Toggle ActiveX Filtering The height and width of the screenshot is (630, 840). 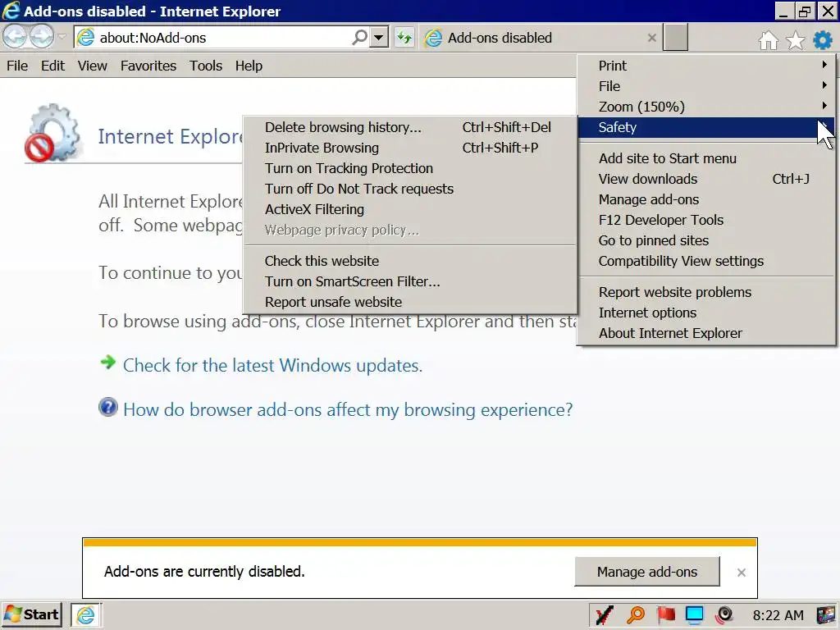[410, 209]
